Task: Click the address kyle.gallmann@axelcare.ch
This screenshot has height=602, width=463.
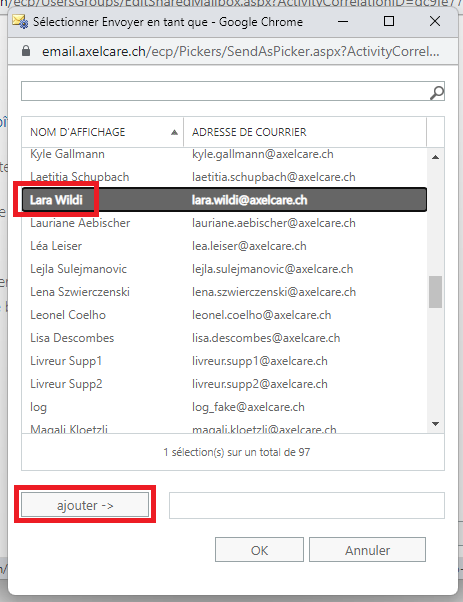Action: click(263, 154)
